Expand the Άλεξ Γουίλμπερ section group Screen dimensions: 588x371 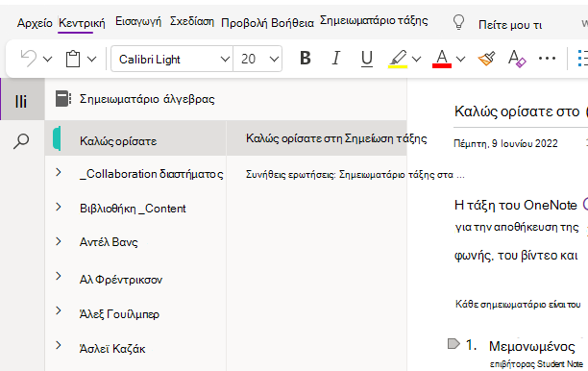58,310
